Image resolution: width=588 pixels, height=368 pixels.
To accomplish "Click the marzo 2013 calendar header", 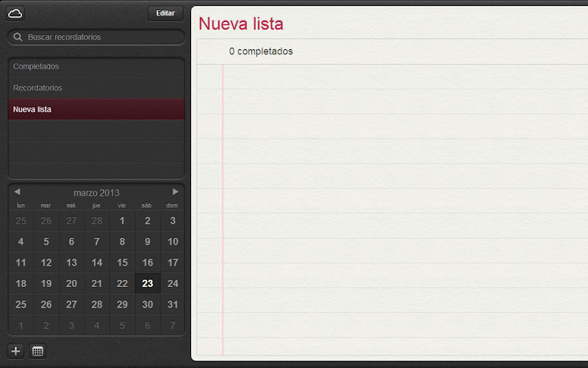I will pyautogui.click(x=96, y=193).
